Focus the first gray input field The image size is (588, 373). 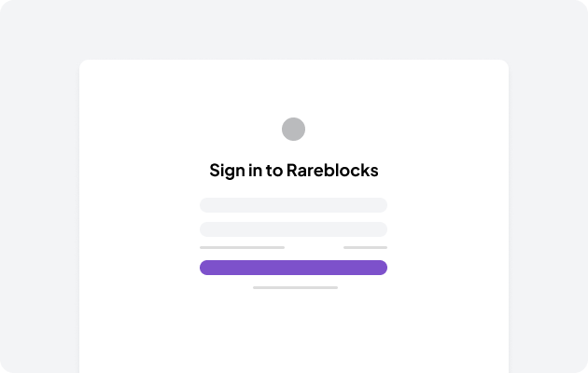click(293, 205)
